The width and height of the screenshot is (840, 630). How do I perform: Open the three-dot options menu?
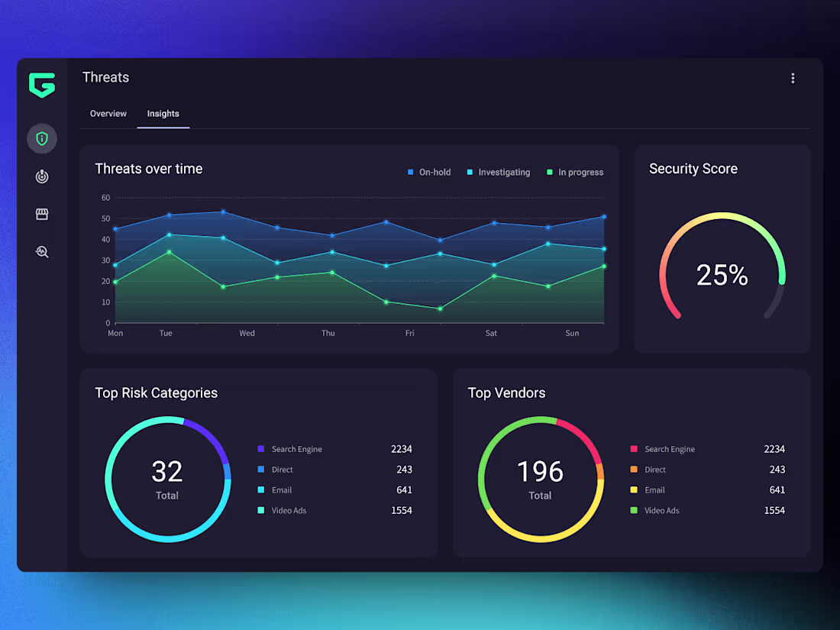(x=793, y=78)
